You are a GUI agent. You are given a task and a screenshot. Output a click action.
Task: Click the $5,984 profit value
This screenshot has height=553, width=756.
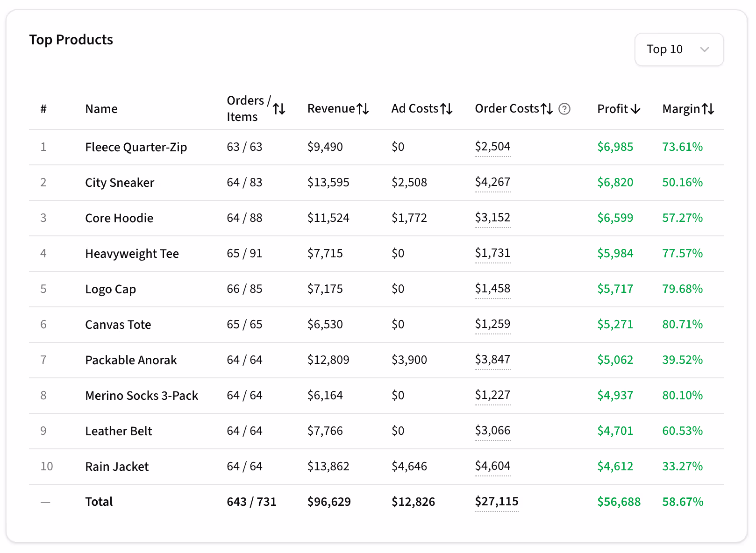click(x=615, y=254)
